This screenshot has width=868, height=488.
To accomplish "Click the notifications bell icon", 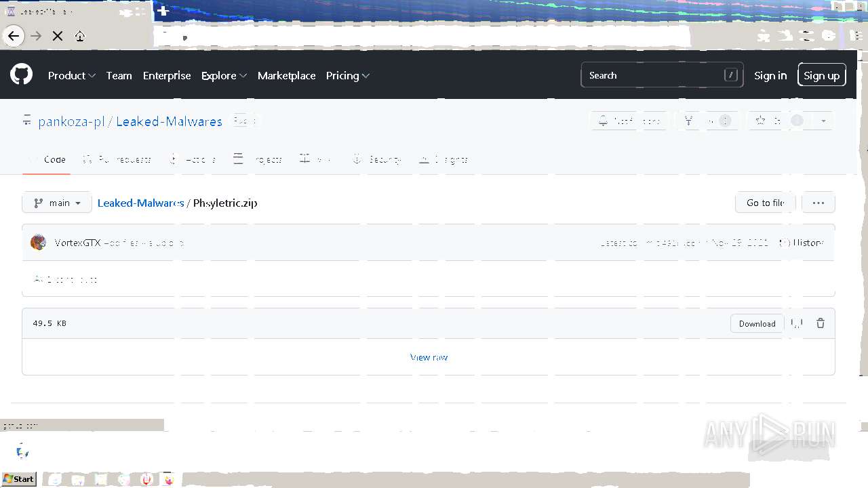I will [603, 121].
